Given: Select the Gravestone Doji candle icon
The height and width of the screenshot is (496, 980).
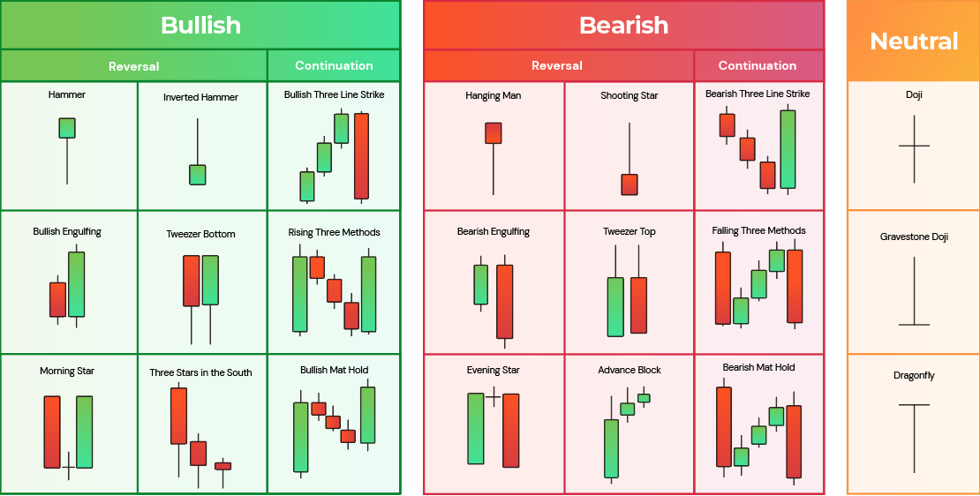Looking at the screenshot, I should click(914, 292).
